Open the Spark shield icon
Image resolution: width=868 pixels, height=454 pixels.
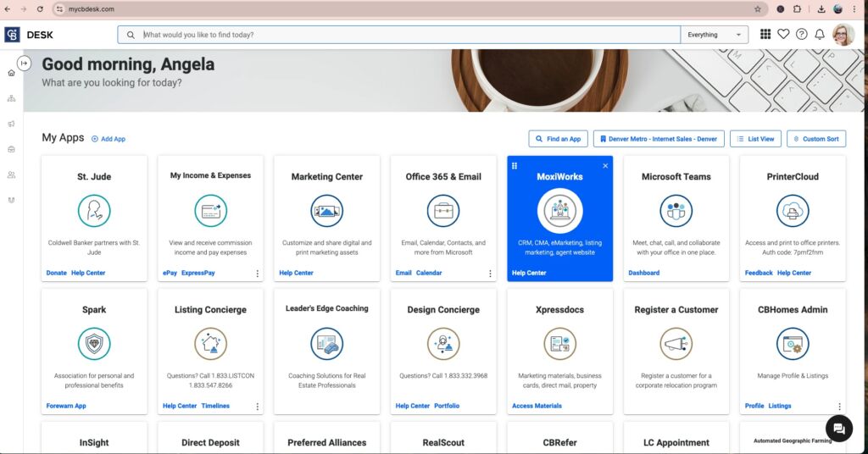pyautogui.click(x=94, y=343)
